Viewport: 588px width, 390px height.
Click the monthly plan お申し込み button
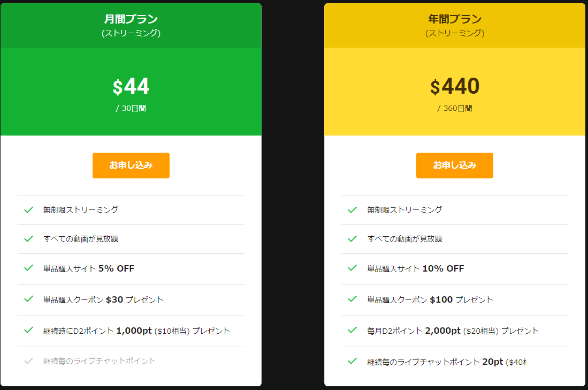(x=131, y=165)
